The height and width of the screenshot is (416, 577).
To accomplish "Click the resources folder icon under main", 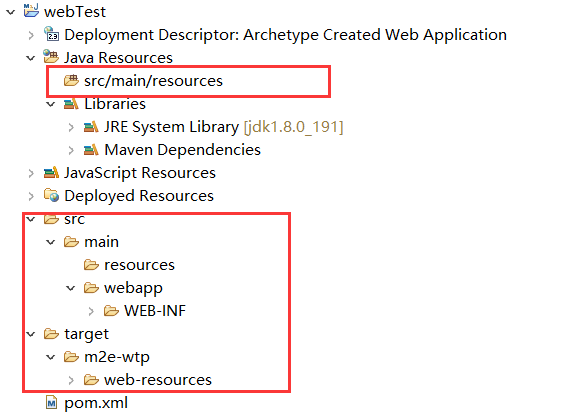I will click(x=91, y=265).
